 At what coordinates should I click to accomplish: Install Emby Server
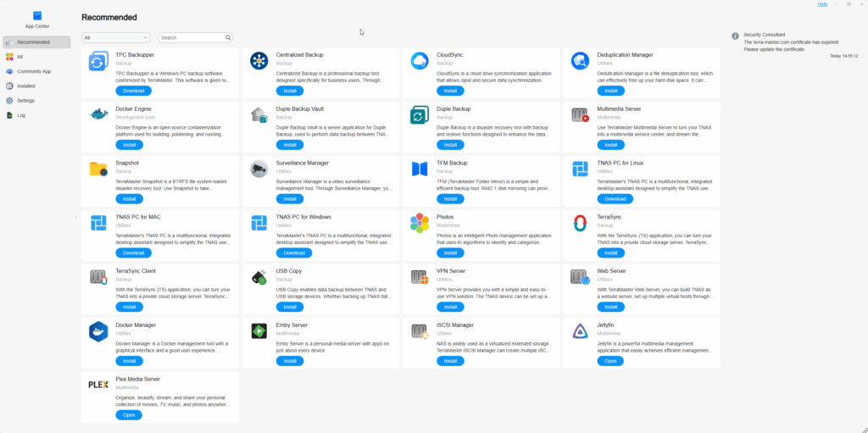[290, 361]
